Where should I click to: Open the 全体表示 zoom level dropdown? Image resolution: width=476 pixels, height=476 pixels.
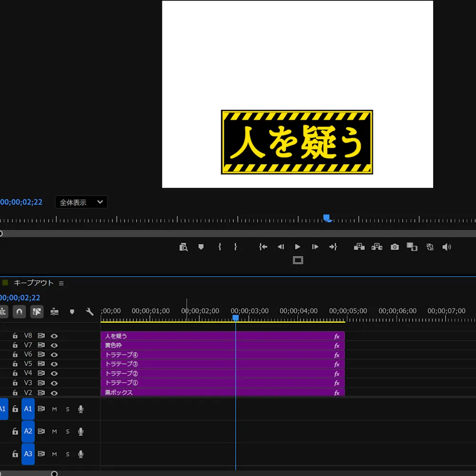coord(81,202)
